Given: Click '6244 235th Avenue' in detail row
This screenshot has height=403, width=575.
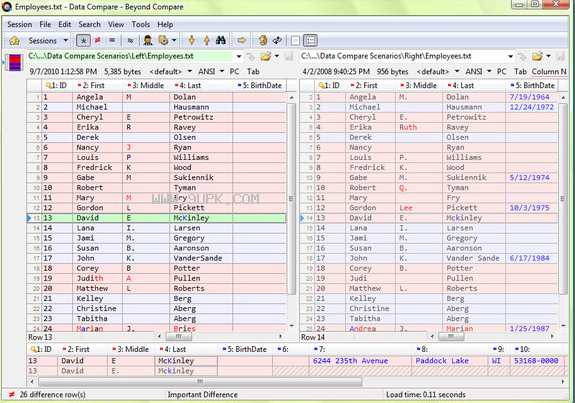Looking at the screenshot, I should [350, 361].
